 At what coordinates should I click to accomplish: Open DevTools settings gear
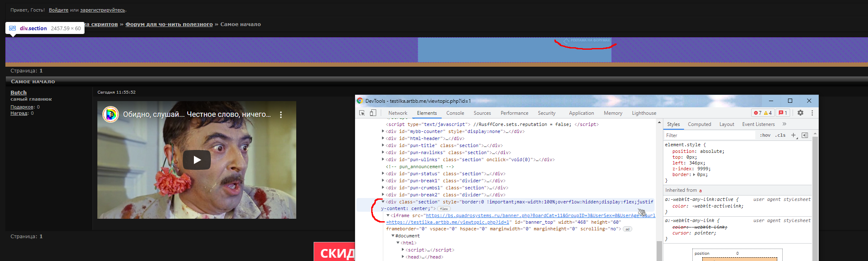[x=800, y=113]
